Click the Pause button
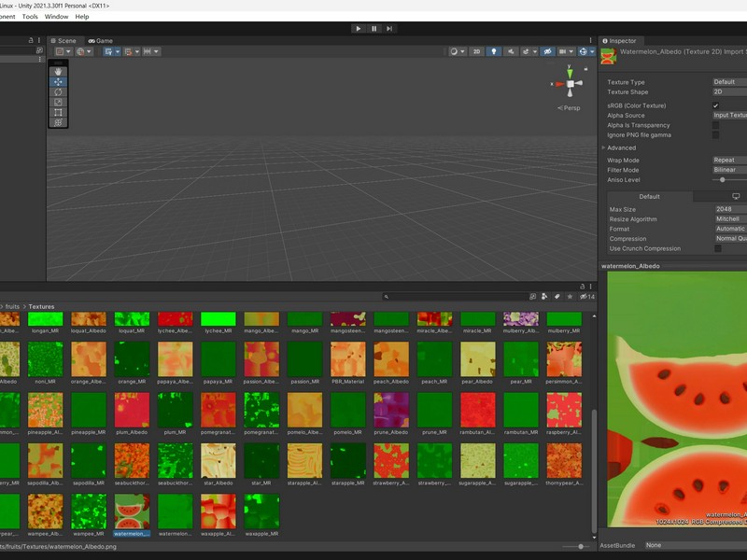 [374, 29]
